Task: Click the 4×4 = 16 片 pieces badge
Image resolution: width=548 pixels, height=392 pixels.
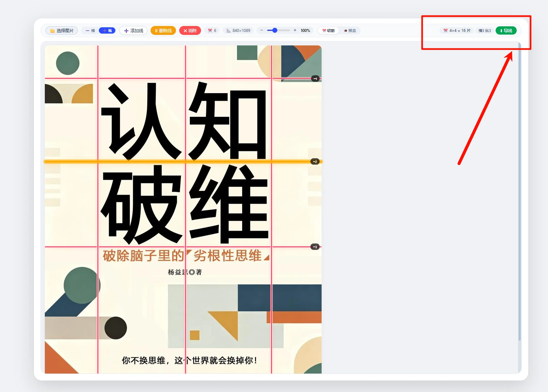Action: 457,31
